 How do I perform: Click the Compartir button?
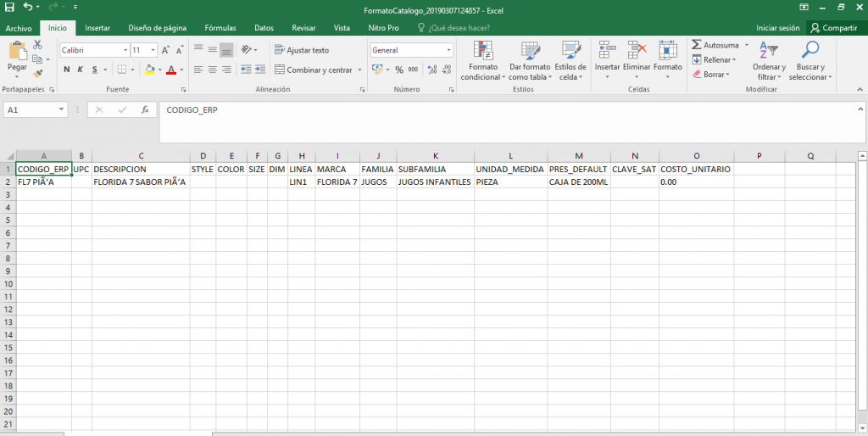click(833, 28)
